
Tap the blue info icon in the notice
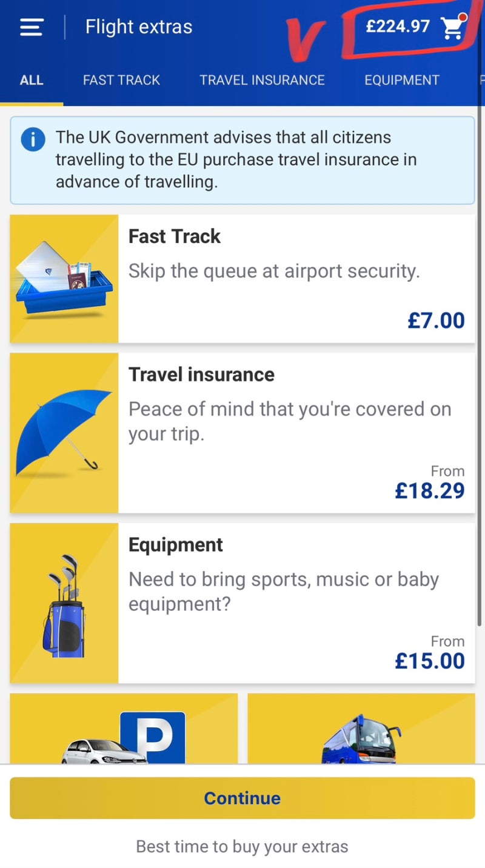click(x=33, y=140)
